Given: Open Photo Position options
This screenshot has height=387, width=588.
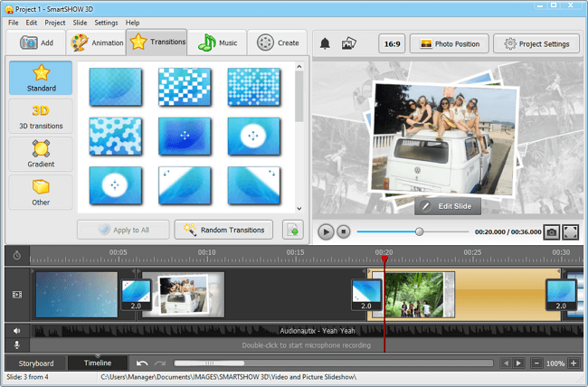Looking at the screenshot, I should [450, 44].
